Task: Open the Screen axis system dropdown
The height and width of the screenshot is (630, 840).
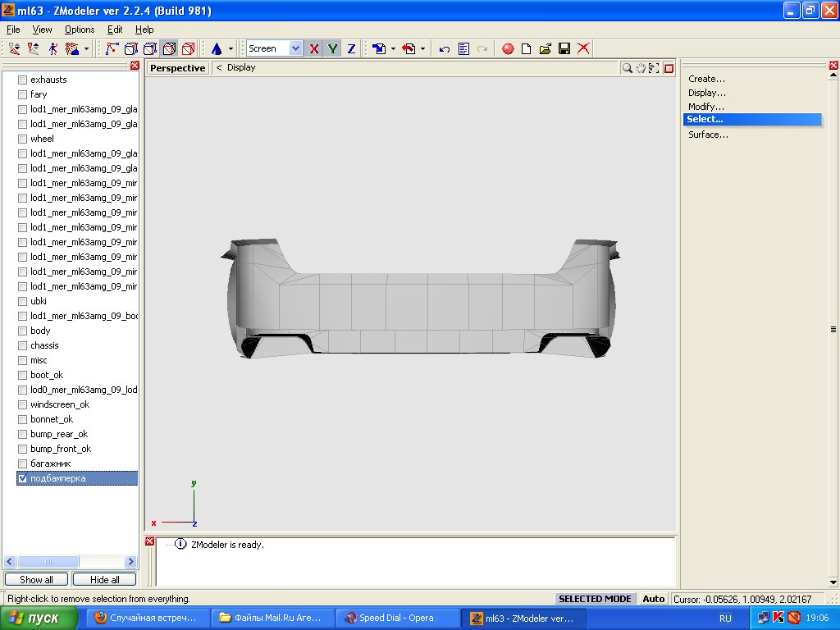Action: 296,48
